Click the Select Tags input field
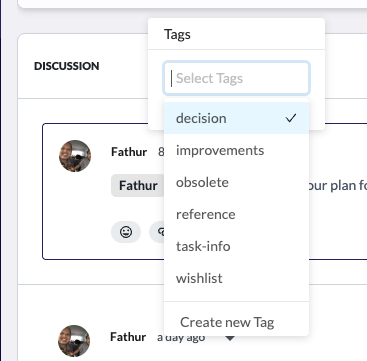This screenshot has height=361, width=367. pos(236,78)
